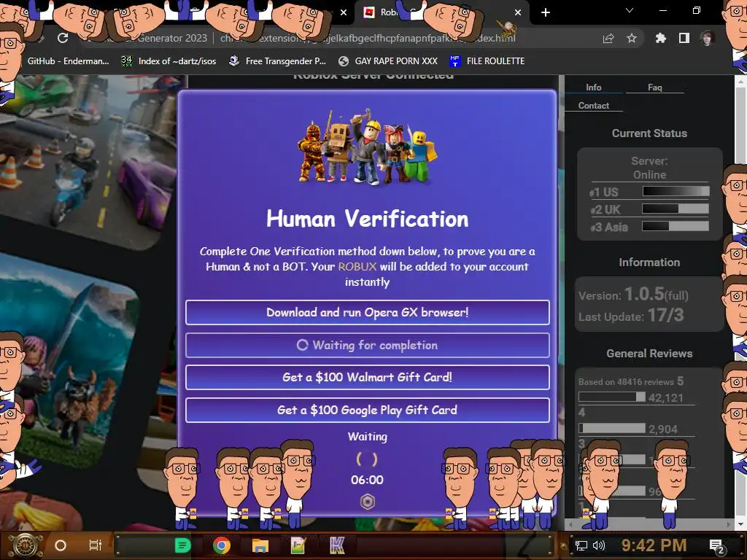Click the Human Verification heading
The height and width of the screenshot is (560, 747).
pyautogui.click(x=368, y=219)
